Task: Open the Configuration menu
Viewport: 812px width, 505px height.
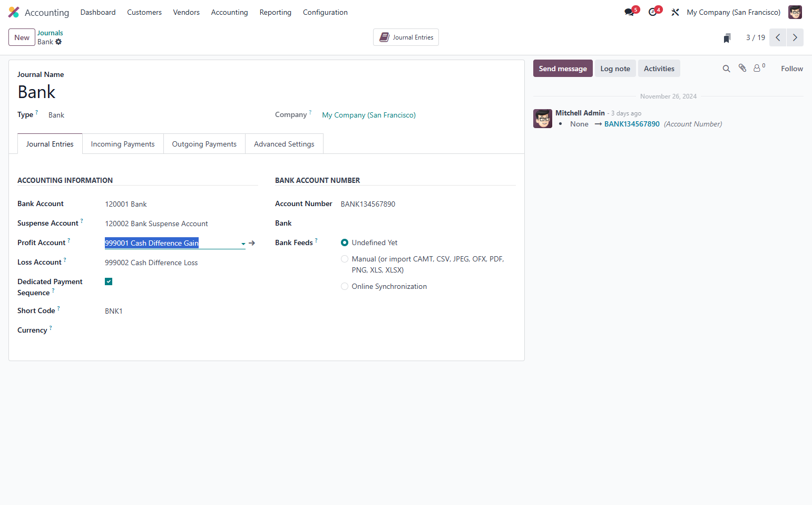Action: pyautogui.click(x=325, y=12)
